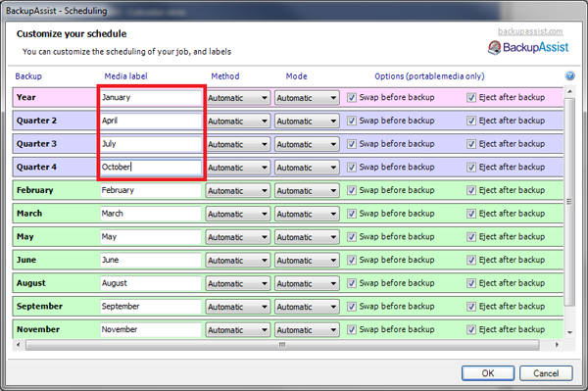
Task: Expand the Mode dropdown for November
Action: tap(307, 330)
